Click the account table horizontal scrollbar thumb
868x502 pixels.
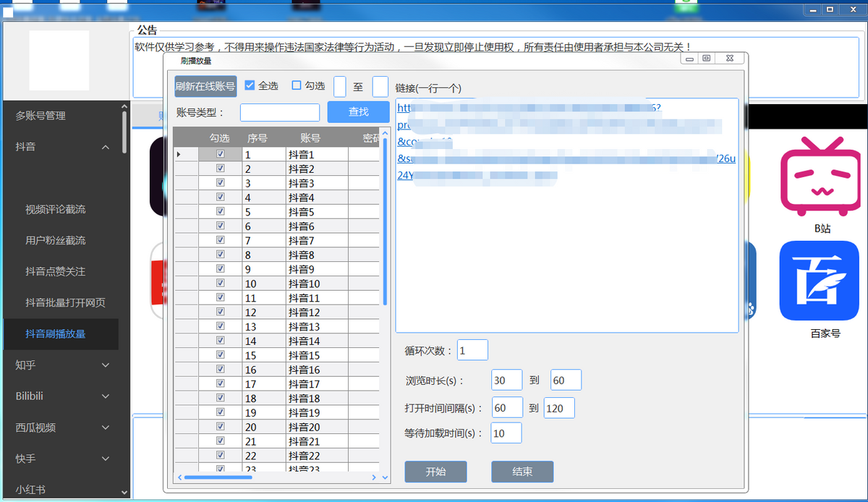[218, 477]
